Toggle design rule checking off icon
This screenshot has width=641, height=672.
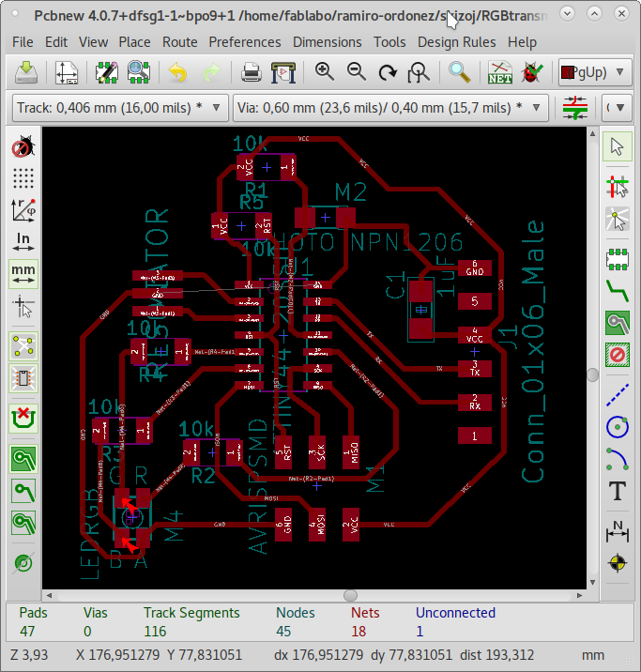point(23,146)
